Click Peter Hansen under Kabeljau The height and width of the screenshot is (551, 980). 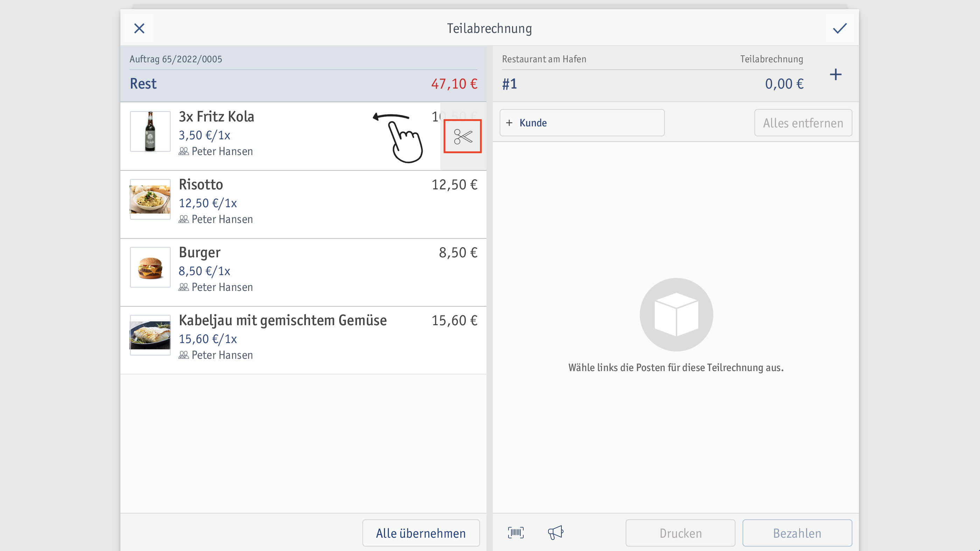pos(216,355)
